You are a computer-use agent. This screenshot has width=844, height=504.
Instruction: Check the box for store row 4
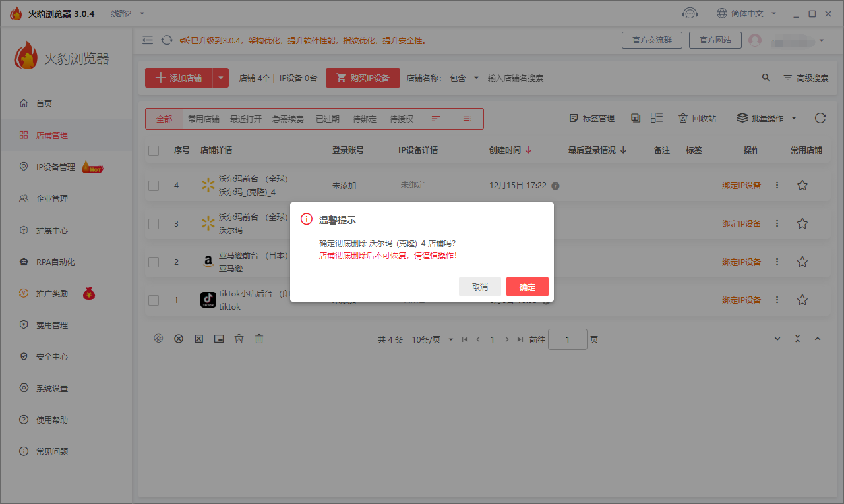pos(154,186)
